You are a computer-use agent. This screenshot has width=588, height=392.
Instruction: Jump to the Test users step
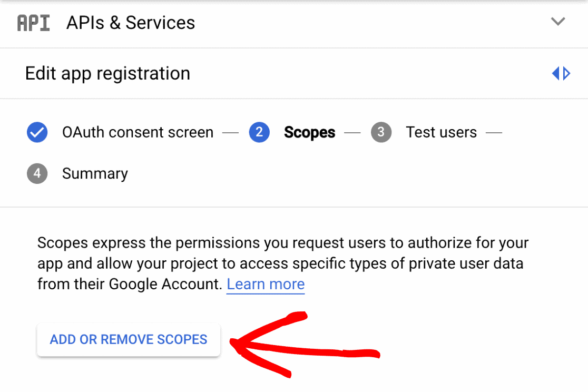[x=442, y=132]
